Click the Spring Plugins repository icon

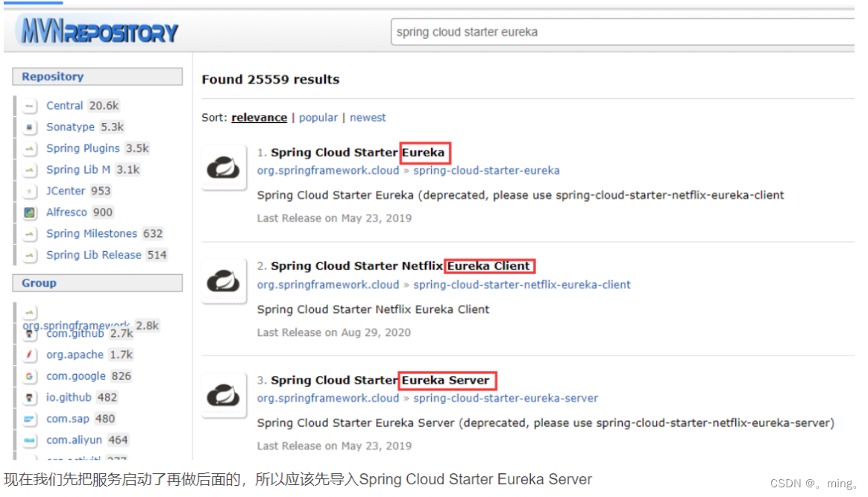click(30, 149)
